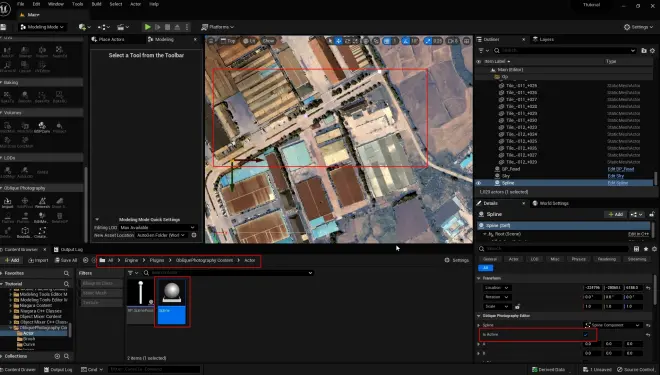Open the Help menu
Screen dimensions: 660x375
pos(154,4)
